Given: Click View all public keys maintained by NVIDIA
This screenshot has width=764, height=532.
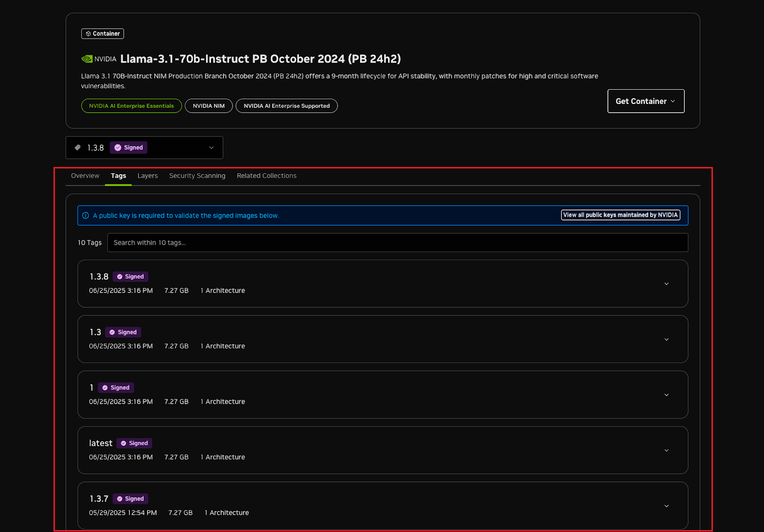Looking at the screenshot, I should (621, 215).
